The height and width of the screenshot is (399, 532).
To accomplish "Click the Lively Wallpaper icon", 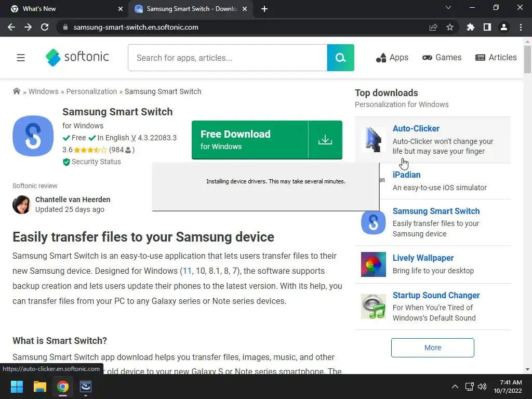I will [373, 264].
